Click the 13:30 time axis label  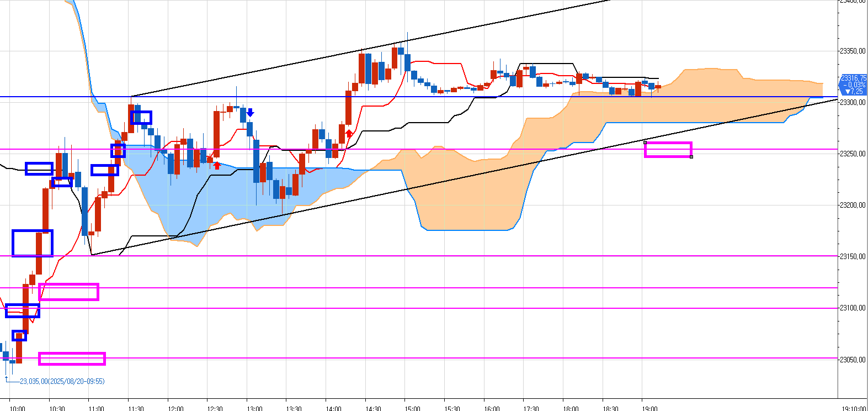(294, 408)
